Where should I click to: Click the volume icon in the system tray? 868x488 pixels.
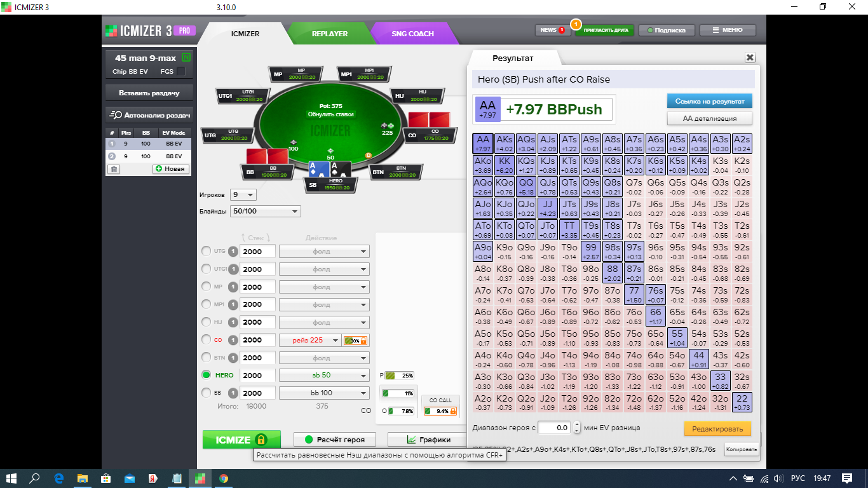coord(777,478)
